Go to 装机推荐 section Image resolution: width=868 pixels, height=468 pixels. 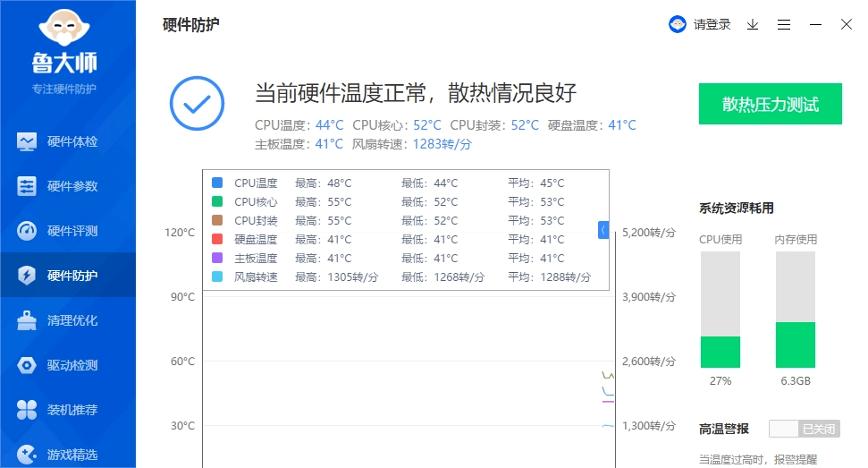72,410
